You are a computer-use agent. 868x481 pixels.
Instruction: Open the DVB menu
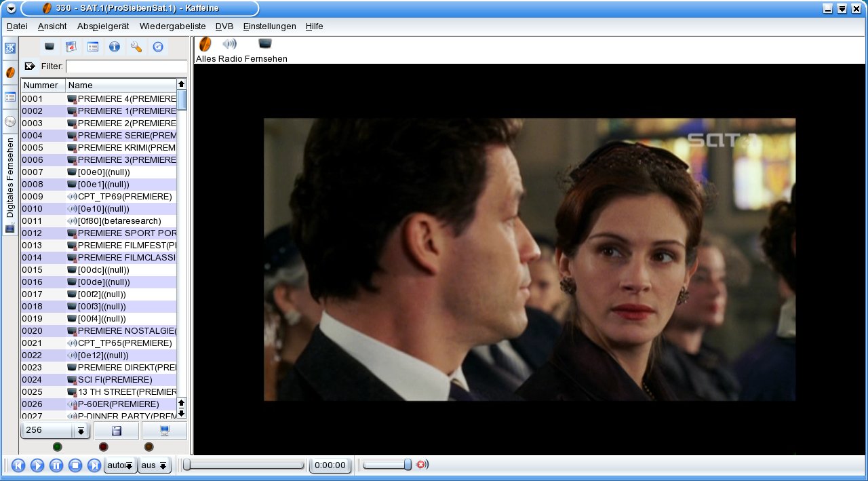pyautogui.click(x=224, y=26)
